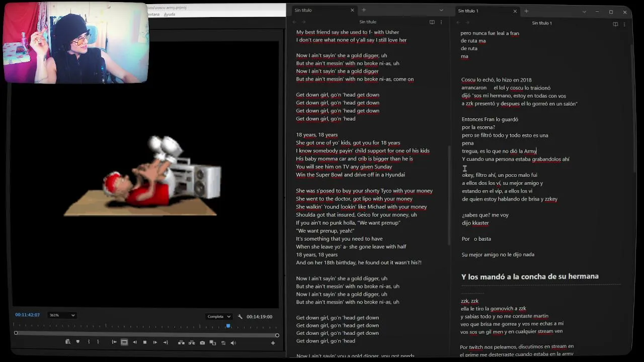Click the Lift button
This screenshot has width=644, height=362.
[181, 342]
